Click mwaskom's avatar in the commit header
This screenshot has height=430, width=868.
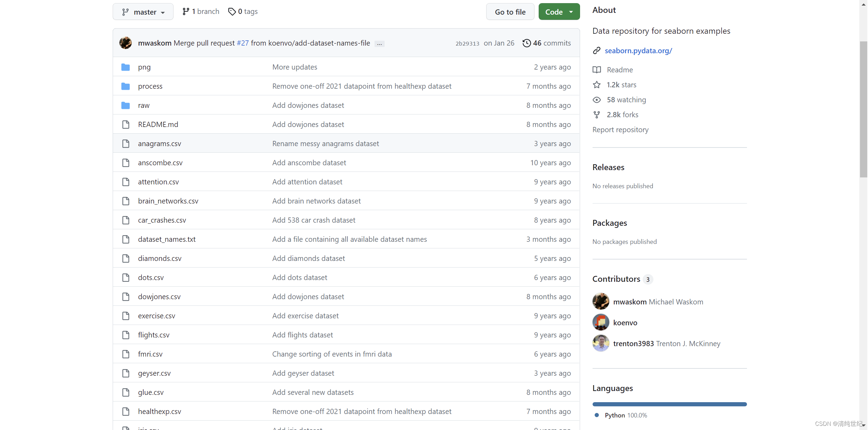point(126,43)
